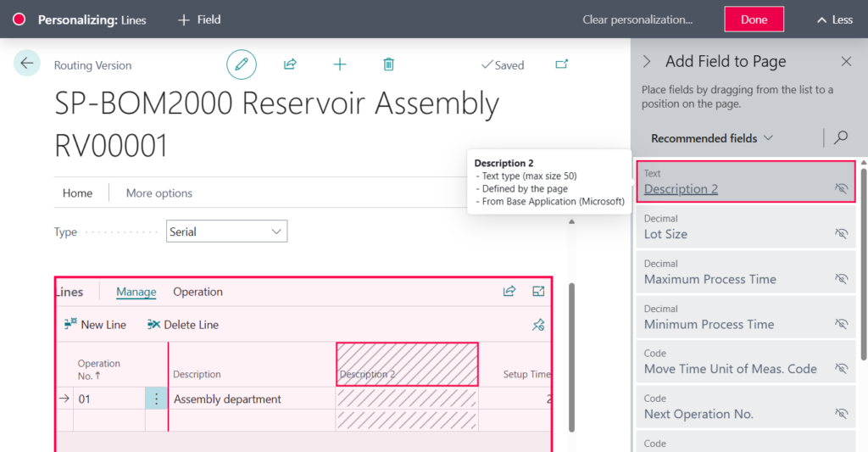Expand the Lines part to full view
The height and width of the screenshot is (452, 868).
pos(538,292)
